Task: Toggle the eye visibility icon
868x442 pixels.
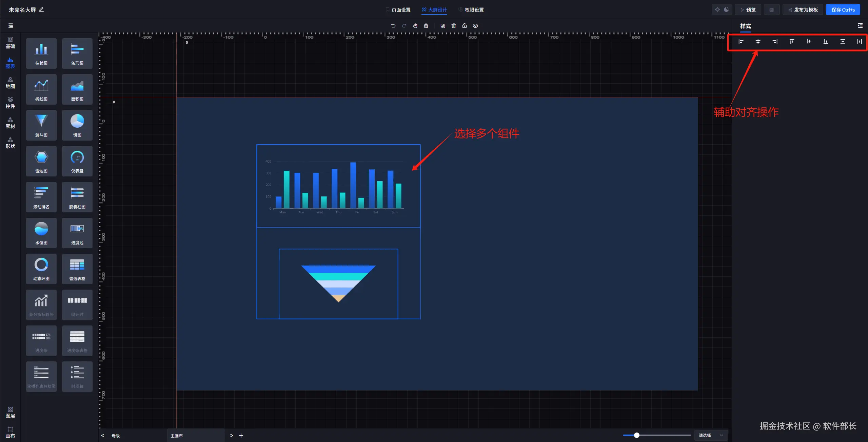Action: [475, 26]
